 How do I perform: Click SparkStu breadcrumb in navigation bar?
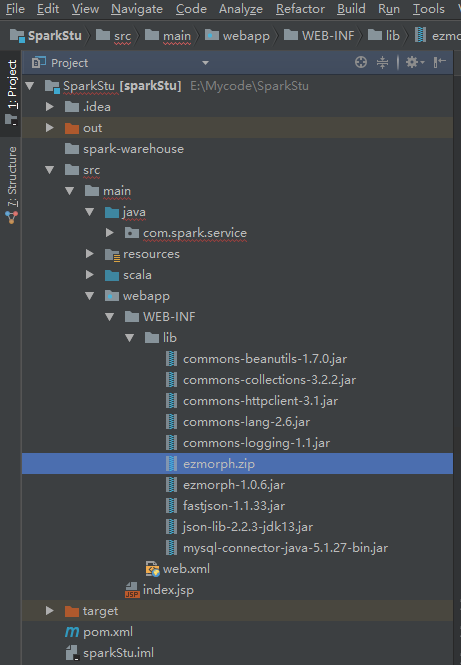click(46, 36)
